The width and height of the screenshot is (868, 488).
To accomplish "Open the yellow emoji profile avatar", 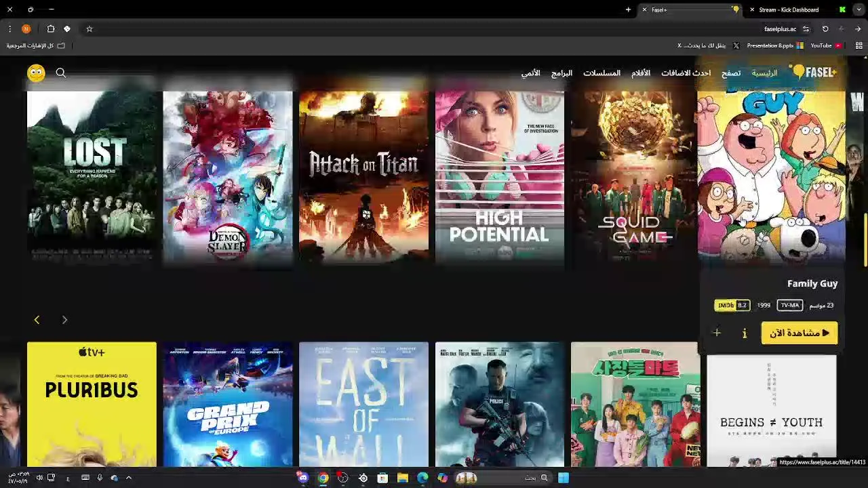I will [36, 73].
